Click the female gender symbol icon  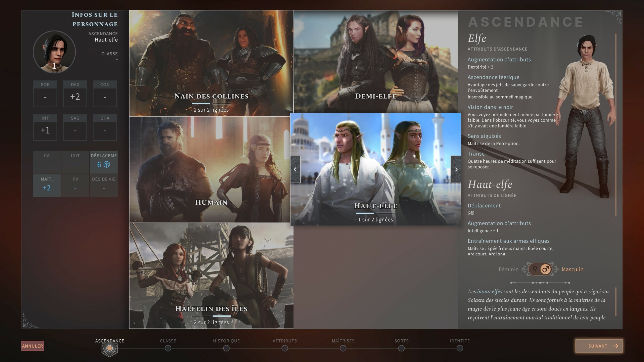click(535, 269)
